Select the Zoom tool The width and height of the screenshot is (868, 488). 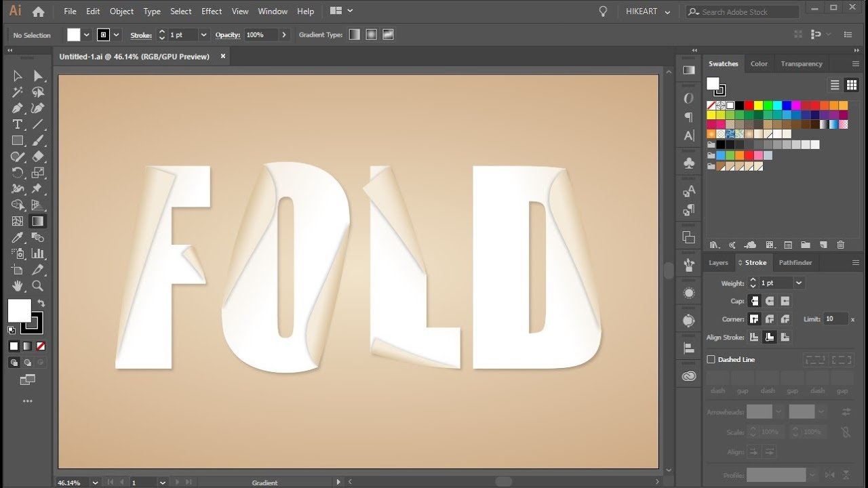pos(38,286)
